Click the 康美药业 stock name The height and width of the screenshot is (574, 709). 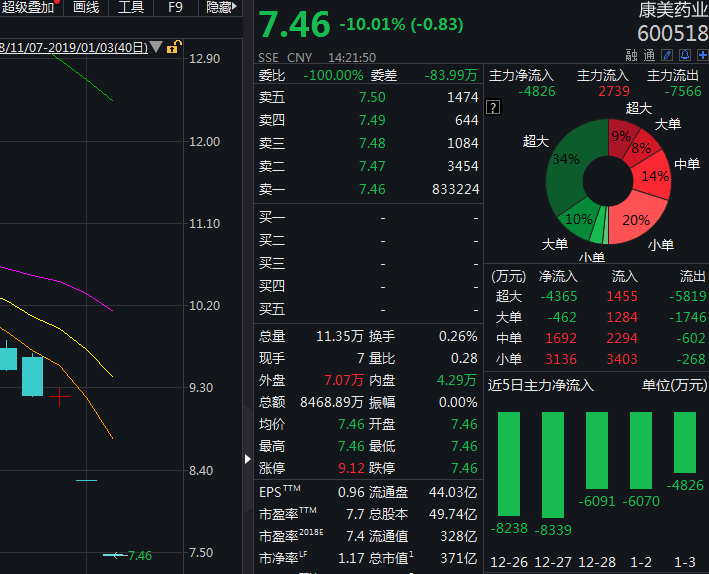pyautogui.click(x=672, y=12)
